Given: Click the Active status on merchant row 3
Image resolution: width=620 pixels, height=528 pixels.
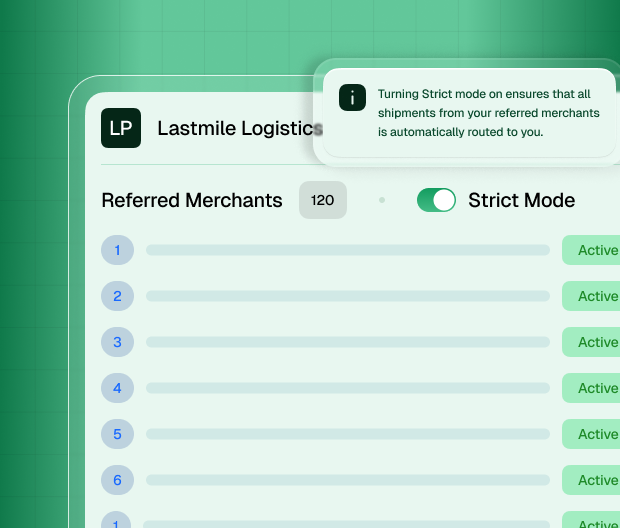Looking at the screenshot, I should tap(596, 342).
